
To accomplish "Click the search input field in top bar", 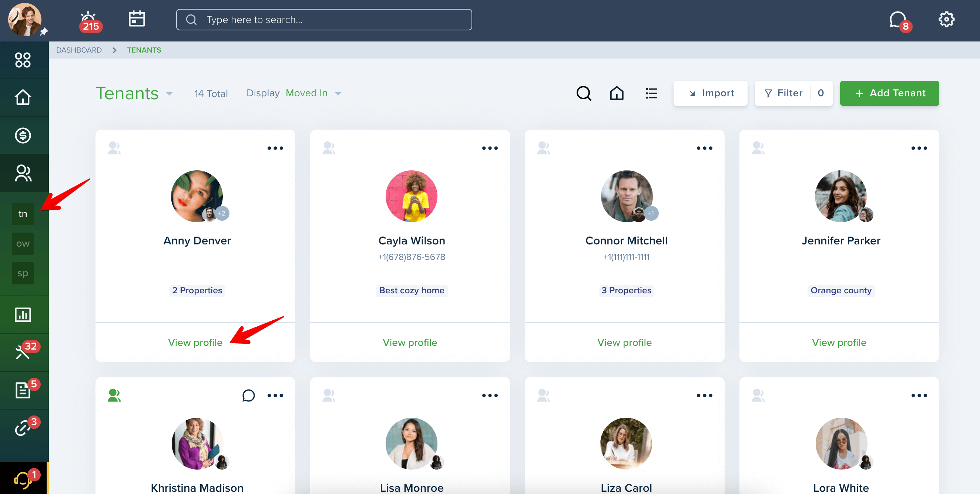I will pyautogui.click(x=324, y=20).
